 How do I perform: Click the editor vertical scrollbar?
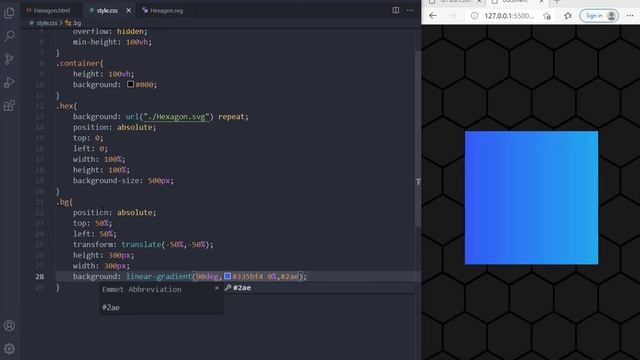pos(418,139)
